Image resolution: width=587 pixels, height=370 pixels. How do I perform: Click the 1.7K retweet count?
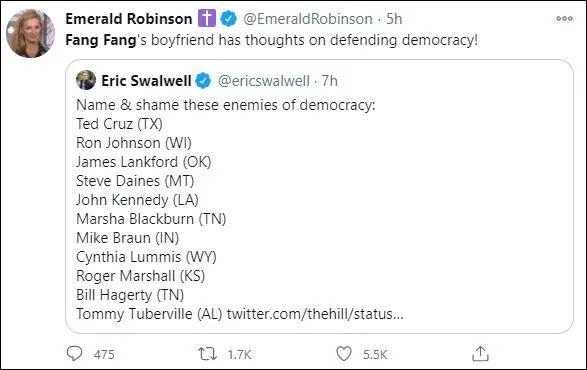240,354
